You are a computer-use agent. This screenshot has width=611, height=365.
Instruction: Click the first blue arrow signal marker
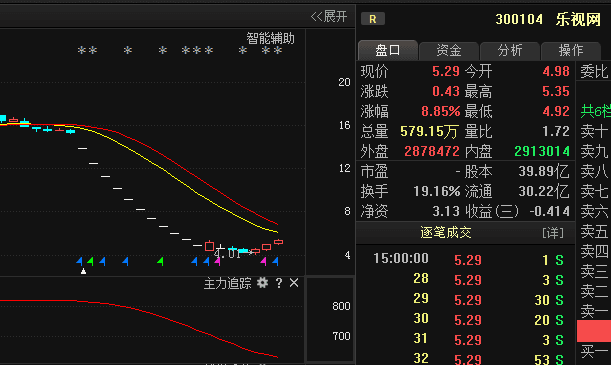(x=79, y=261)
